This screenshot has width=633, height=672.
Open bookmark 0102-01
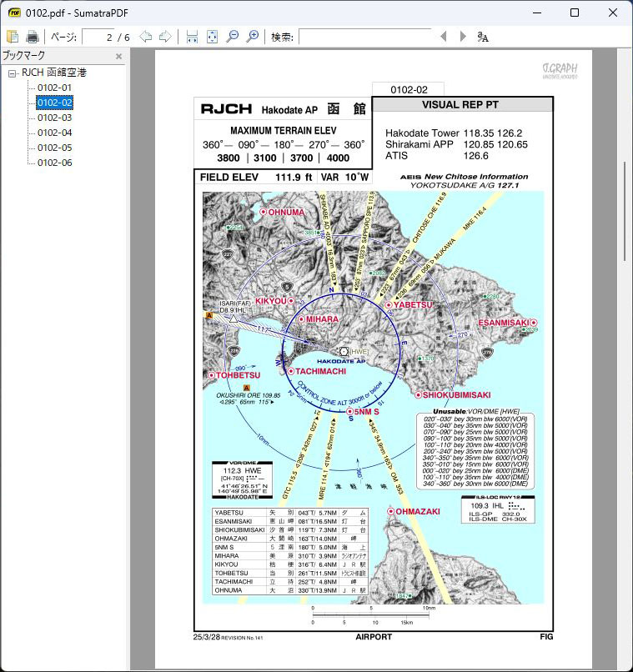click(55, 88)
